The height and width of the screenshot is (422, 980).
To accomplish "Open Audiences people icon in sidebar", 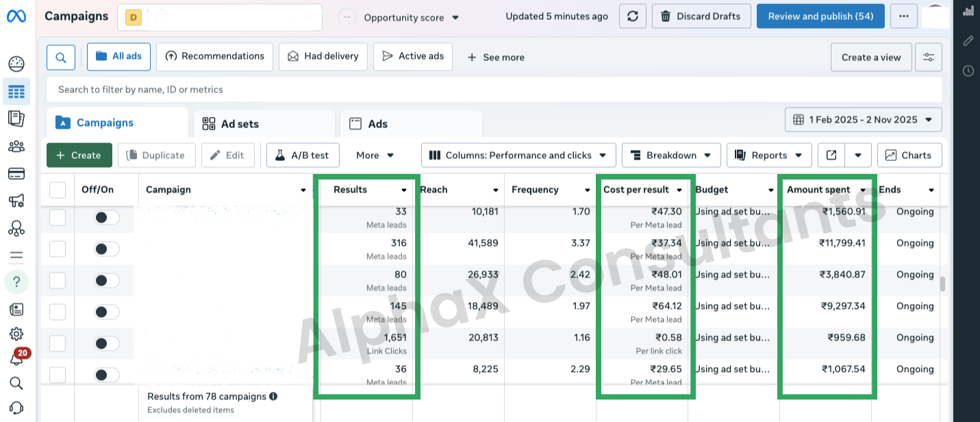I will (x=16, y=146).
